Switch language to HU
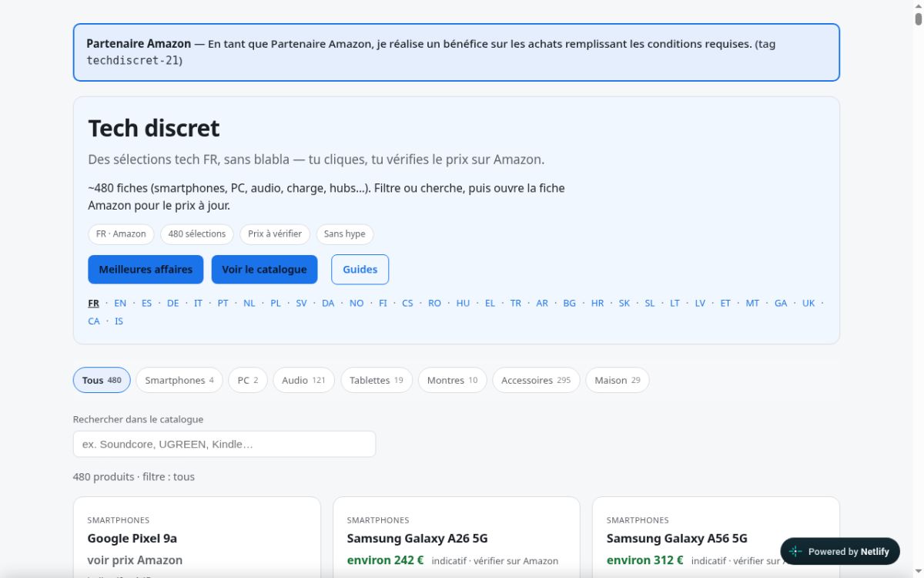The width and height of the screenshot is (924, 578). 463,303
